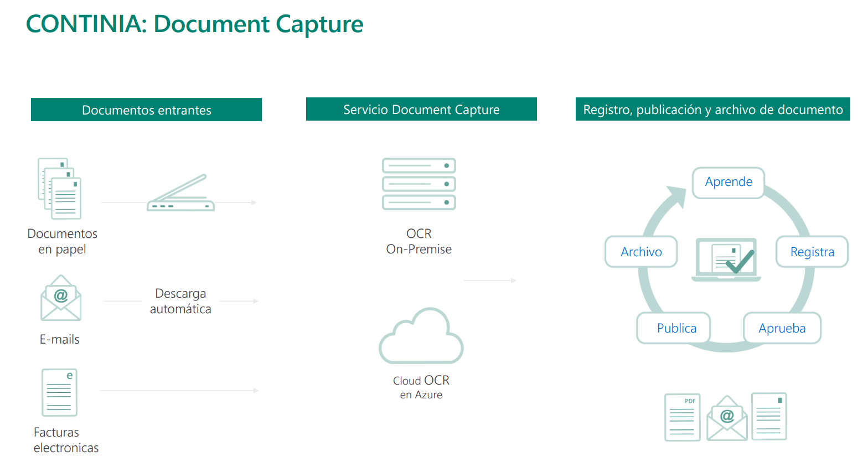Click the Descarga automática text
This screenshot has height=462, width=868.
tap(180, 301)
